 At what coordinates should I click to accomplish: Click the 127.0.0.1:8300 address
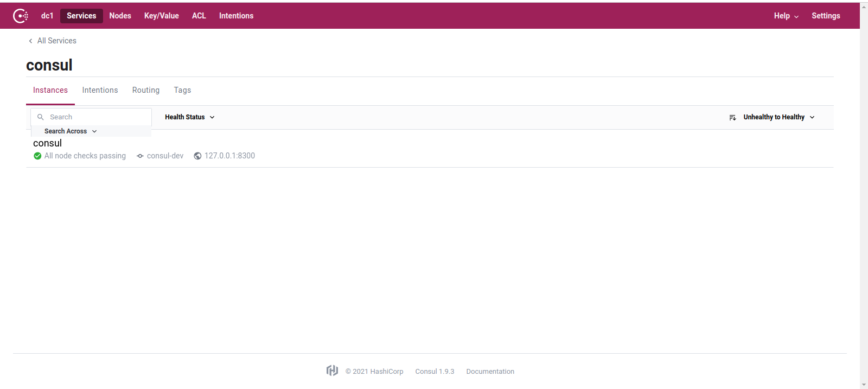(229, 156)
